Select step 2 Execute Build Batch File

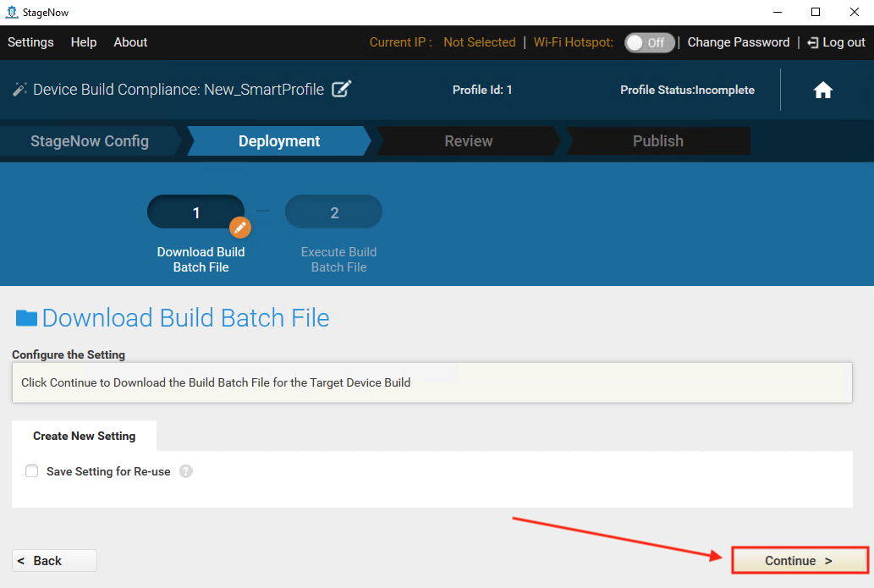(x=334, y=212)
